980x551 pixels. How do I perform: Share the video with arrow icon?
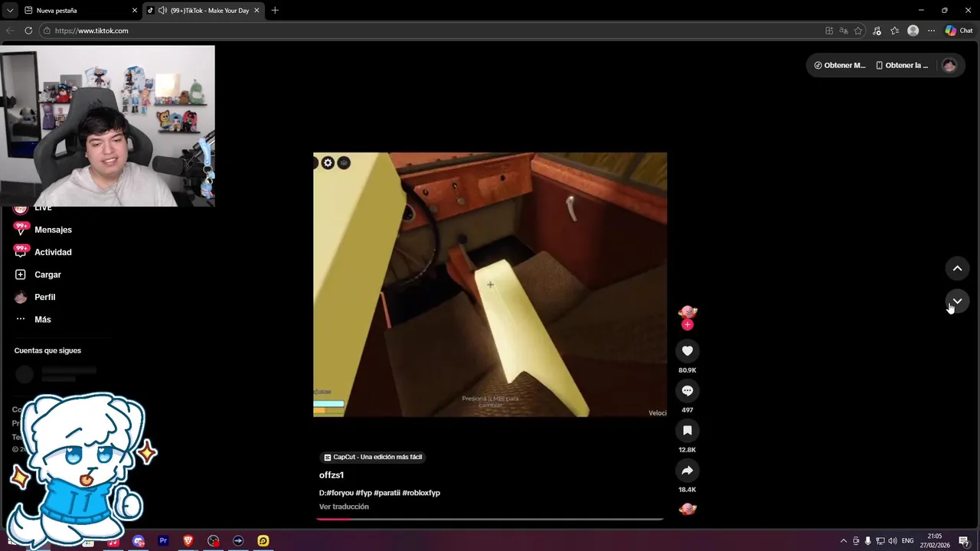tap(687, 470)
